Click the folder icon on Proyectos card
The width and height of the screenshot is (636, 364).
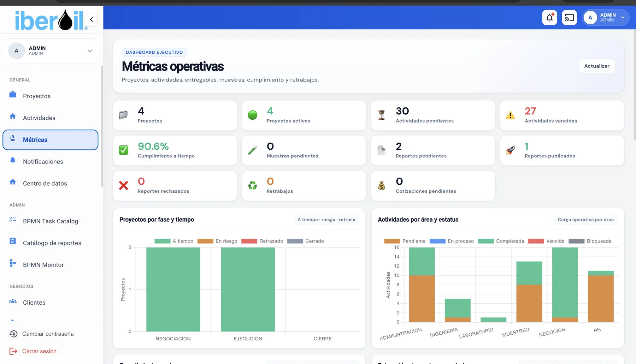[123, 115]
